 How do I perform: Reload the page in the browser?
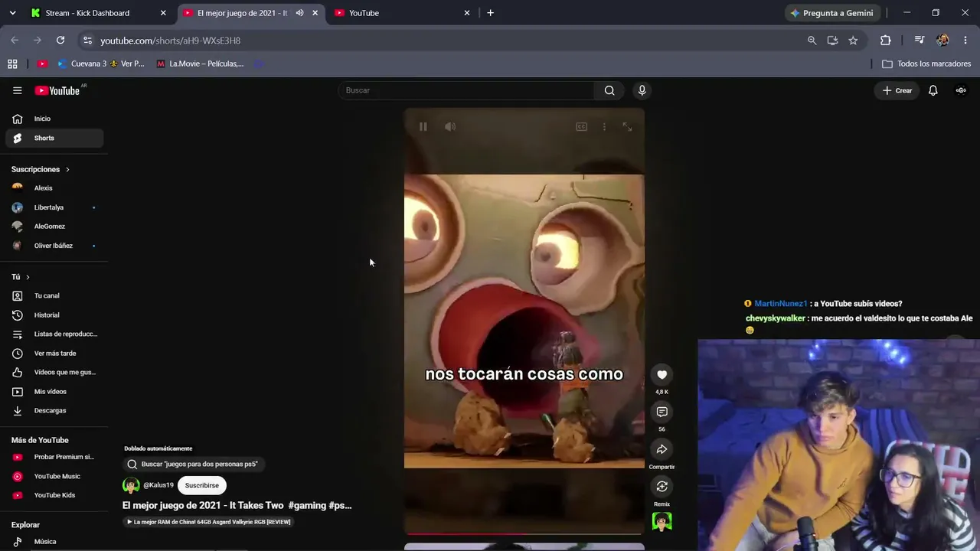[x=60, y=41]
